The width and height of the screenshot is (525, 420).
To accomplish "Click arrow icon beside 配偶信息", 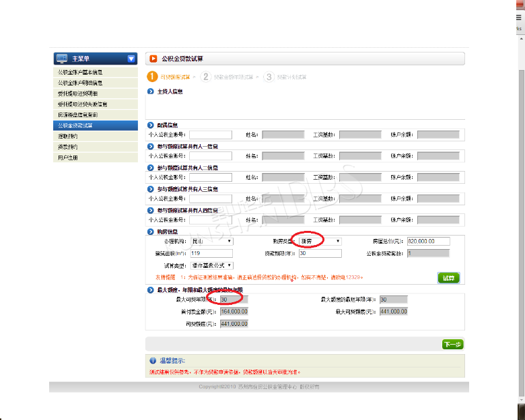I will (151, 125).
